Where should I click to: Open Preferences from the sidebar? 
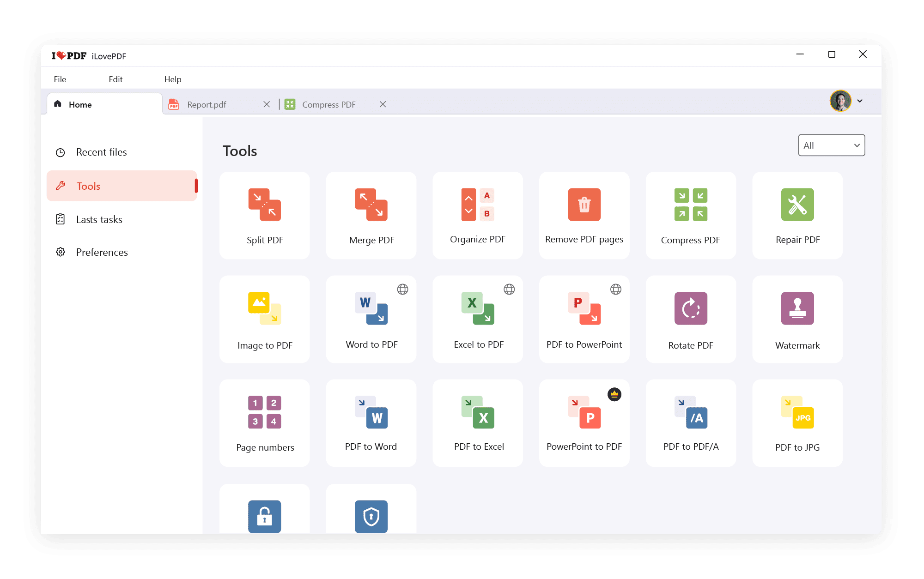click(102, 252)
